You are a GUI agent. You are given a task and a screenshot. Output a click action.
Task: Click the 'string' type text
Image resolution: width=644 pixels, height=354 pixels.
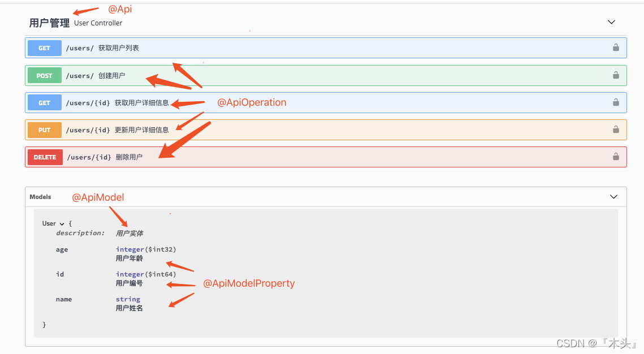point(128,299)
